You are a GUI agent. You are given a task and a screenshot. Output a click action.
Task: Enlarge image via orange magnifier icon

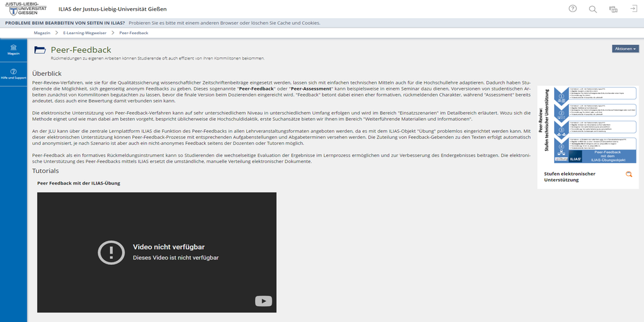pyautogui.click(x=629, y=174)
